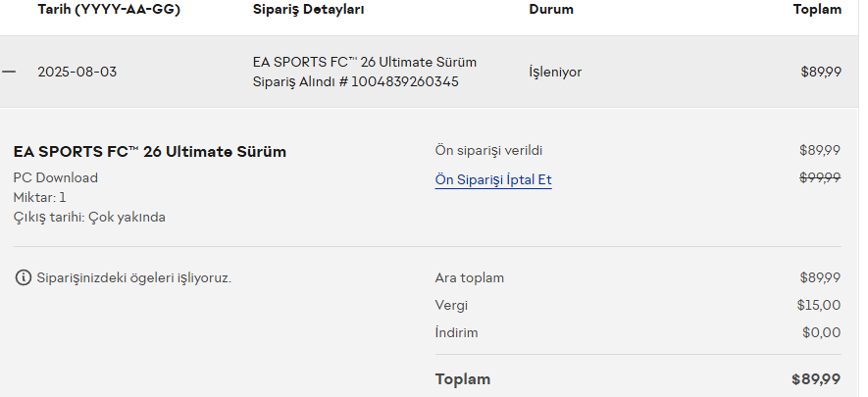
Task: Click the Toplam column header
Action: click(817, 9)
